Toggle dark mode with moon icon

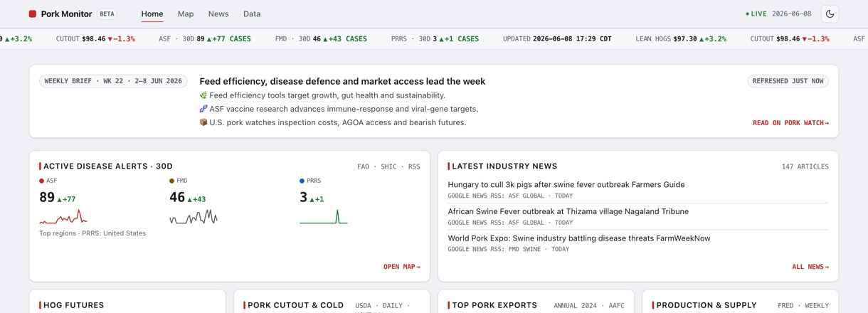pos(830,14)
